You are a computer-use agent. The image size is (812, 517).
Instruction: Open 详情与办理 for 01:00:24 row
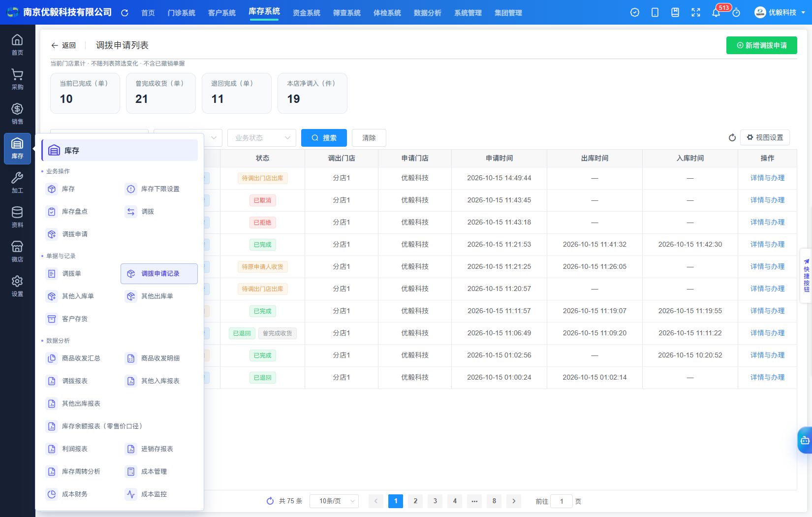point(767,378)
